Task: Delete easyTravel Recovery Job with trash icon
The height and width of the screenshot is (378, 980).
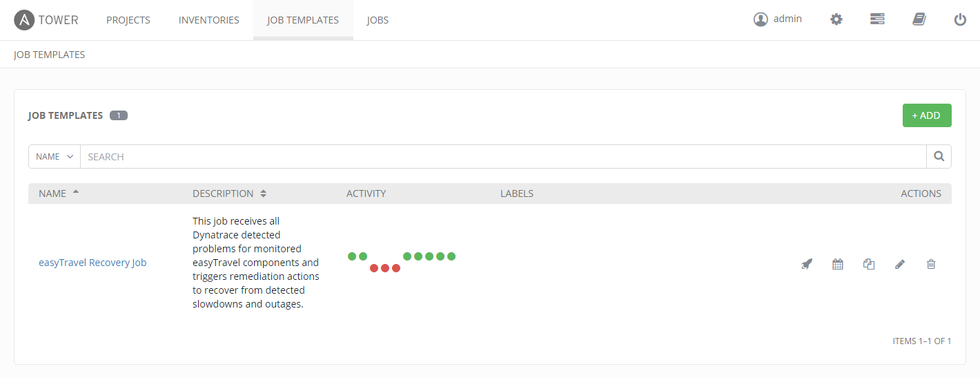Action: point(931,263)
